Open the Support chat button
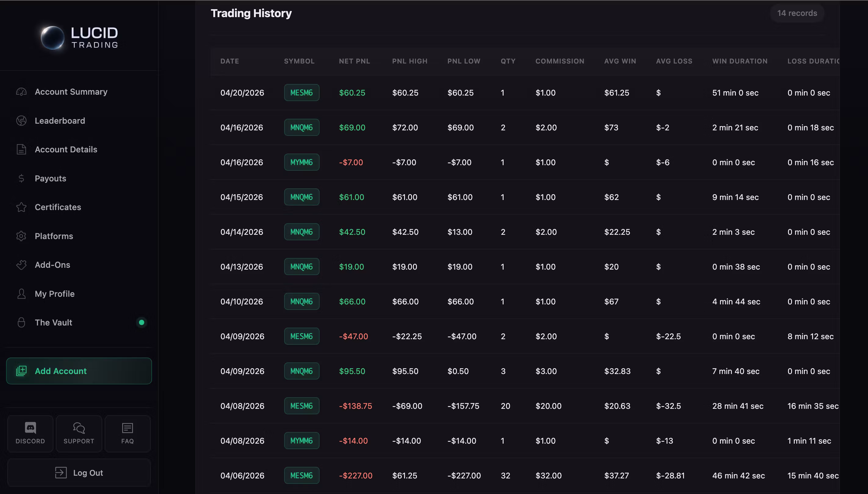The height and width of the screenshot is (494, 868). pos(79,434)
